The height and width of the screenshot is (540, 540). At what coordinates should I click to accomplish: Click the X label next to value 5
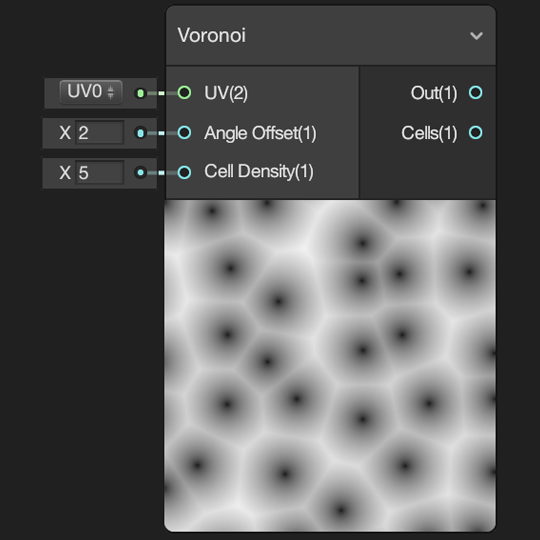pyautogui.click(x=65, y=173)
